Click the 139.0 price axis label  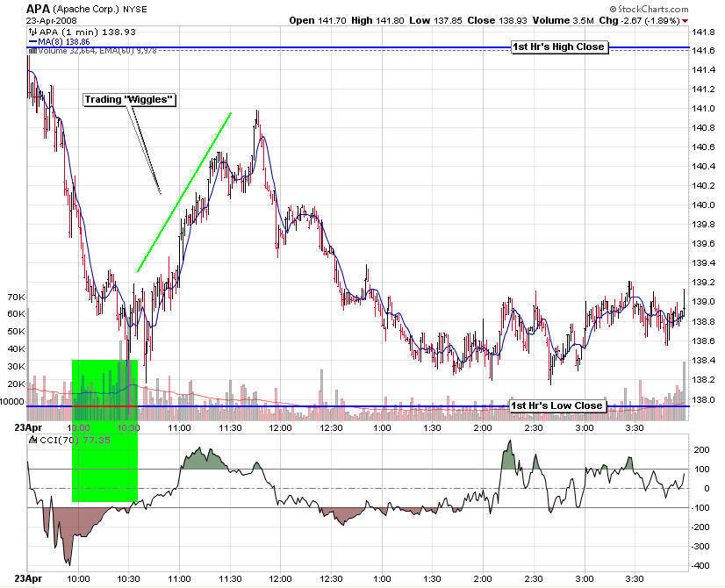coord(703,302)
